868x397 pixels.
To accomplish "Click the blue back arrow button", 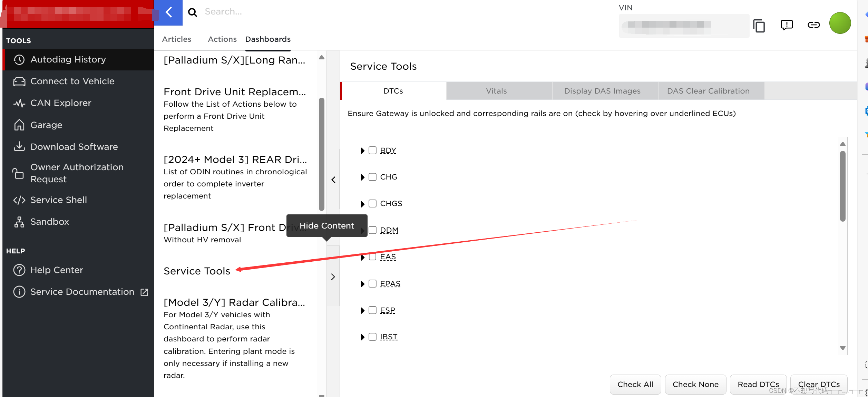I will (x=168, y=12).
